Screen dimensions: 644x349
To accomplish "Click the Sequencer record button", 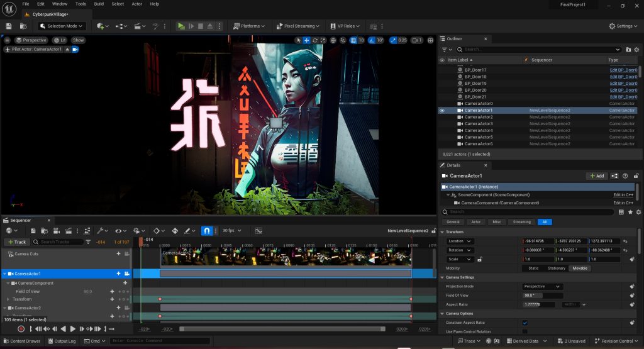I will pyautogui.click(x=21, y=329).
